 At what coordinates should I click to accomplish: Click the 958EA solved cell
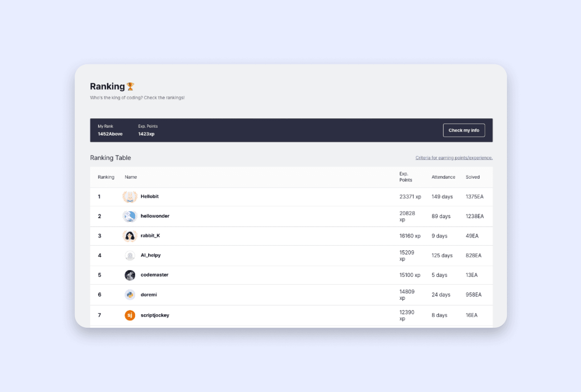(474, 295)
